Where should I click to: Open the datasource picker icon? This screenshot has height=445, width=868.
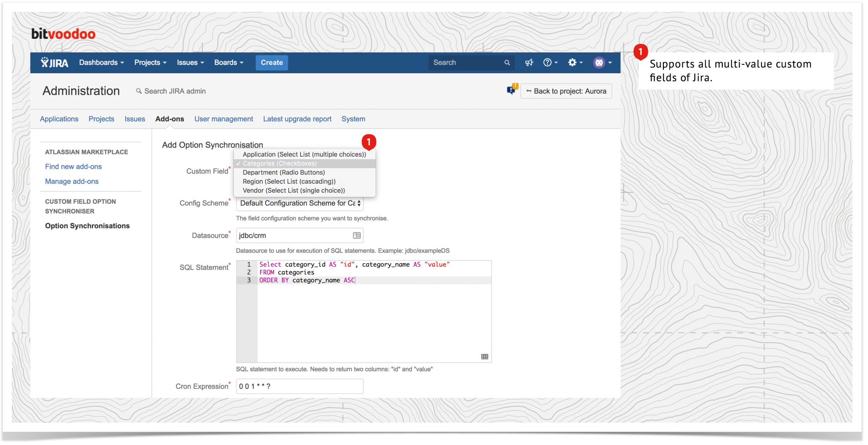[x=357, y=235]
